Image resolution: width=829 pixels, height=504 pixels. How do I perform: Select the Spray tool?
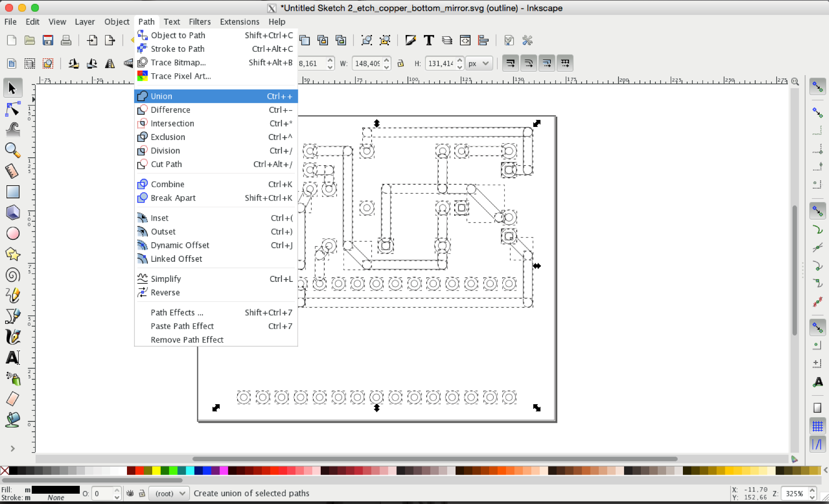[x=13, y=378]
